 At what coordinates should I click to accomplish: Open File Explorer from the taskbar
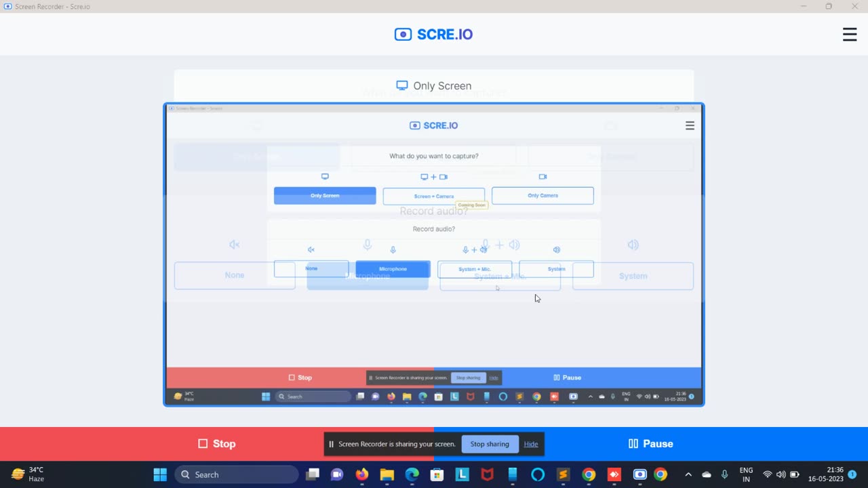[387, 474]
